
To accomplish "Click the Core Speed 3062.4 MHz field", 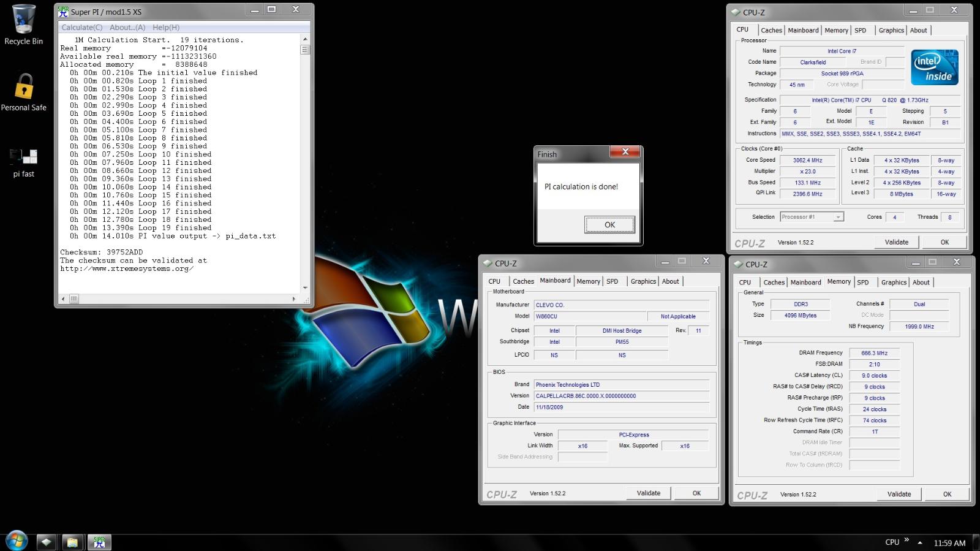I will [x=808, y=160].
